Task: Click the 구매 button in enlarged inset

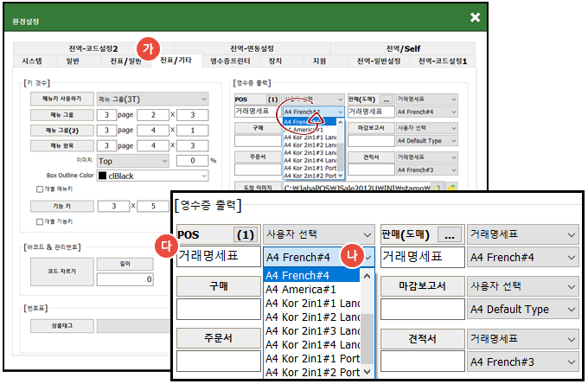Action: pyautogui.click(x=219, y=286)
